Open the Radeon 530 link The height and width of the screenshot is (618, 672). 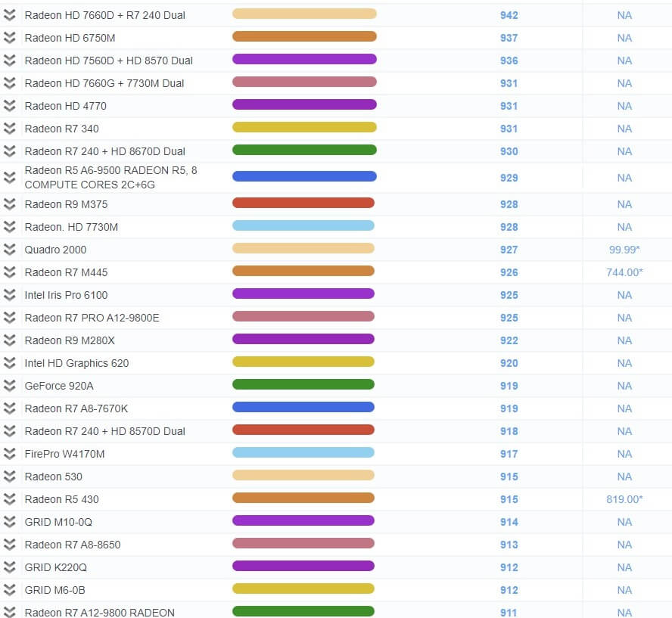53,477
